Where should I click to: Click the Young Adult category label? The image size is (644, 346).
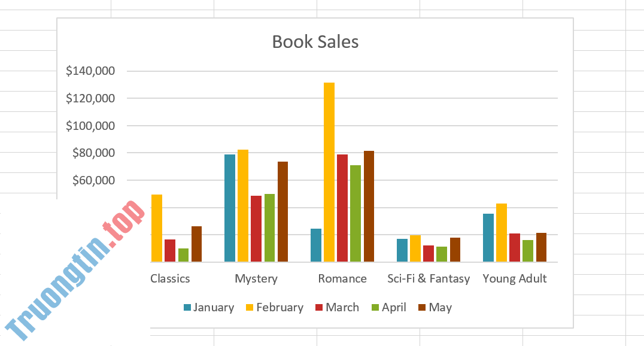pos(515,279)
